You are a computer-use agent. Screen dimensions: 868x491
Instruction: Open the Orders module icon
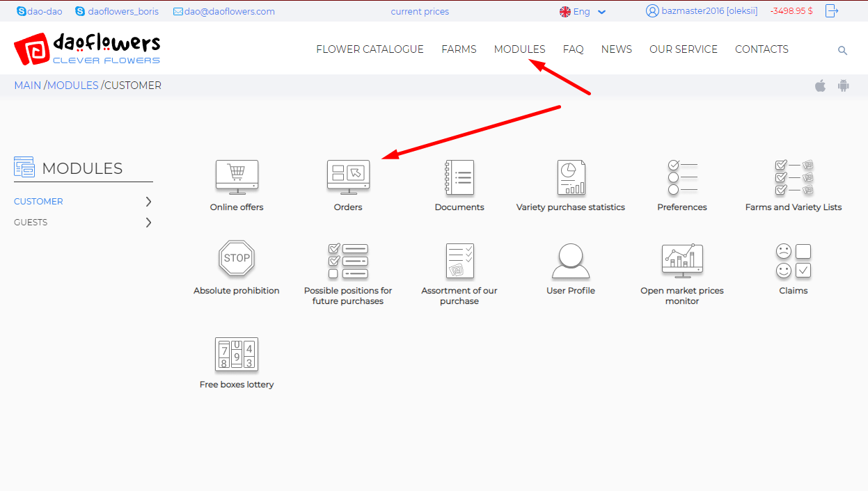point(348,178)
